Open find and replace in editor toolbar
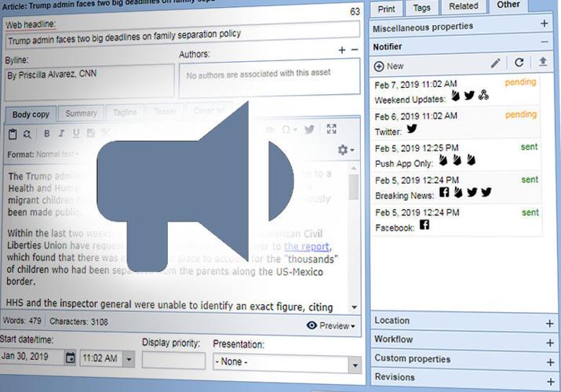The width and height of the screenshot is (561, 392). [27, 134]
